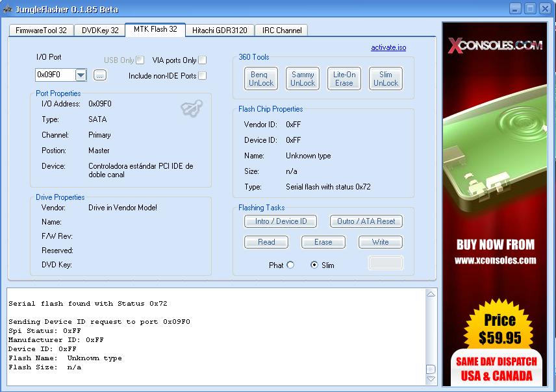The image size is (556, 392).
Task: Switch to the FirmwareTool 32 tab
Action: [x=41, y=31]
